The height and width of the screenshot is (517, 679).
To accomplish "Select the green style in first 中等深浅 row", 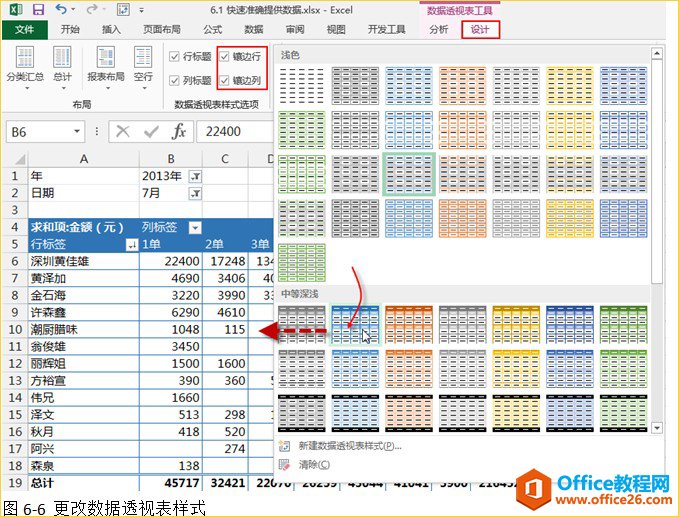I will click(624, 325).
